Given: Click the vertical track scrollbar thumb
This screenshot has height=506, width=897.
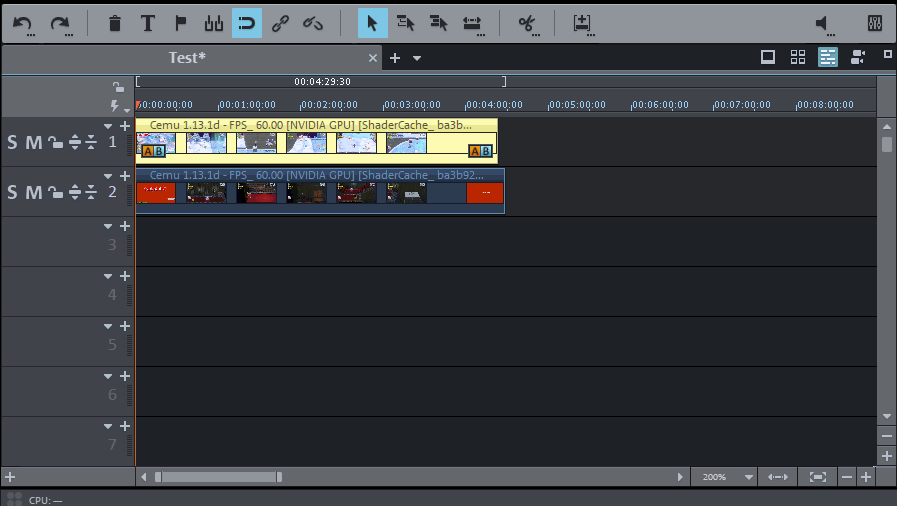Looking at the screenshot, I should pos(887,144).
